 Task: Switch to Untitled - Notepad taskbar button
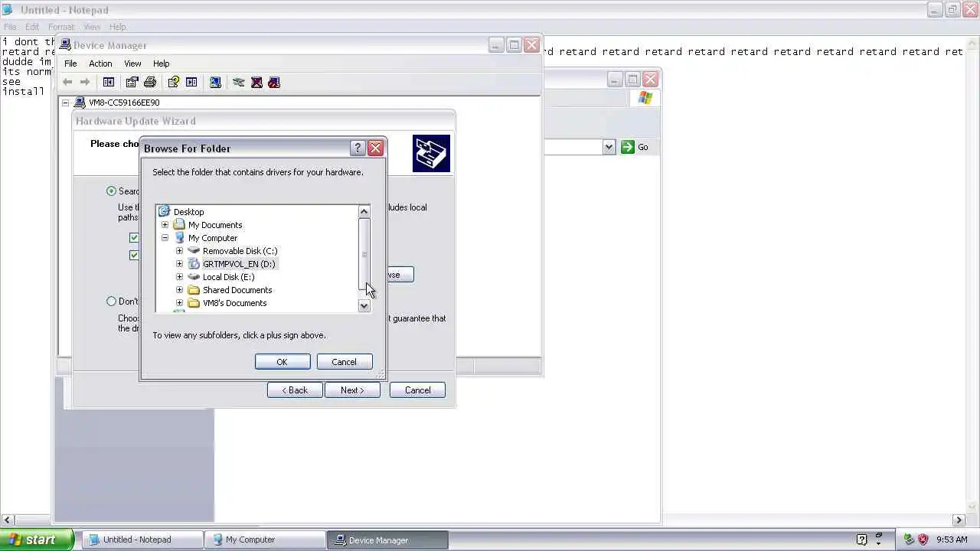pyautogui.click(x=143, y=540)
